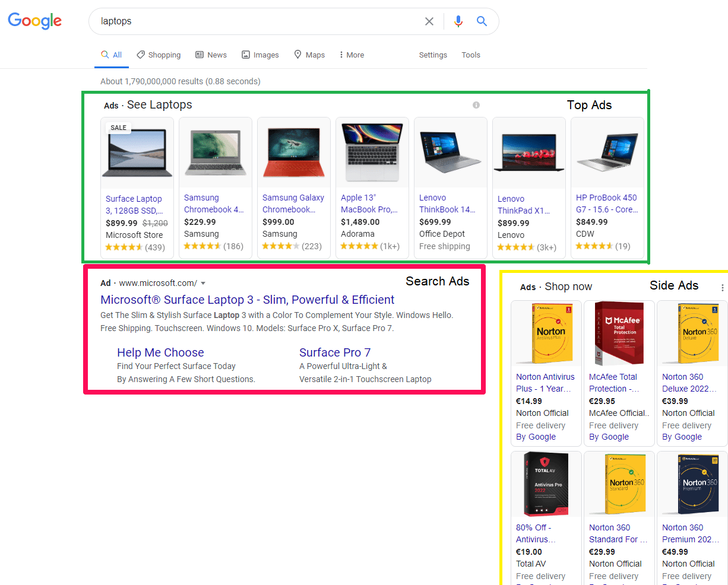This screenshot has width=728, height=585.
Task: Open the Surface Pro 7 sitelink
Action: click(x=335, y=352)
